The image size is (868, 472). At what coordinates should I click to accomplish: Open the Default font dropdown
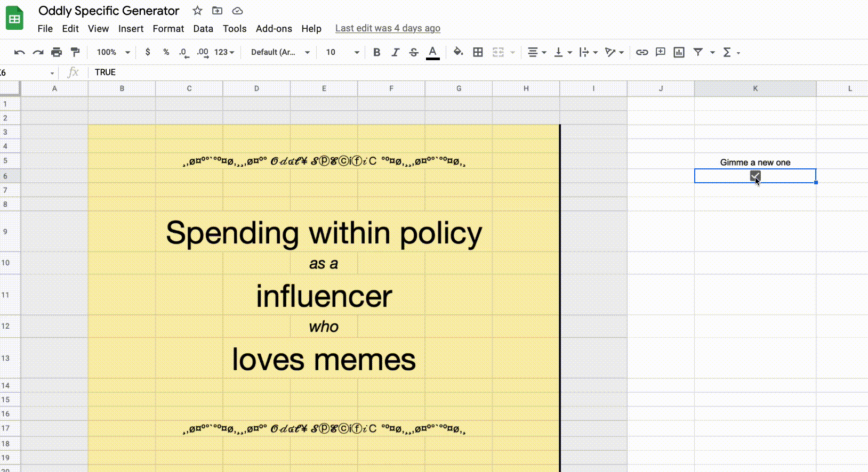point(280,52)
